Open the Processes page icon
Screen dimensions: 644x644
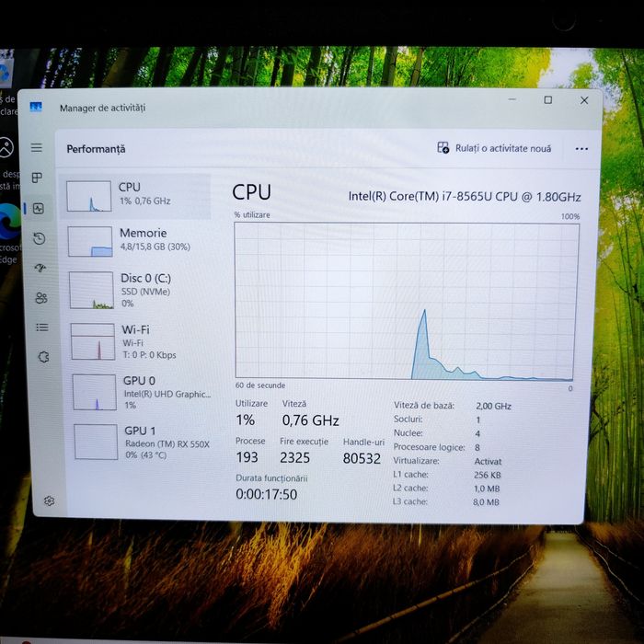coord(37,178)
